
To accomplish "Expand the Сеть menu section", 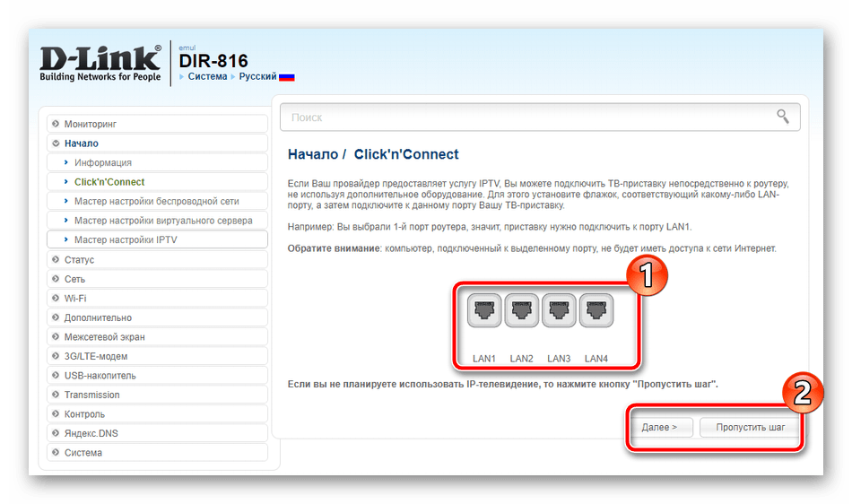I will tap(158, 279).
